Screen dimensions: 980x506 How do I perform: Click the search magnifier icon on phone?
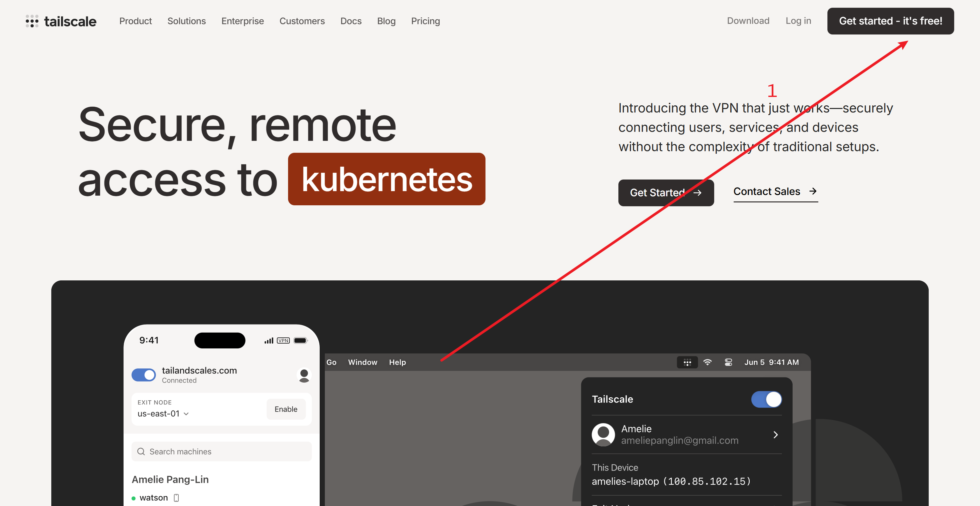[x=141, y=451]
